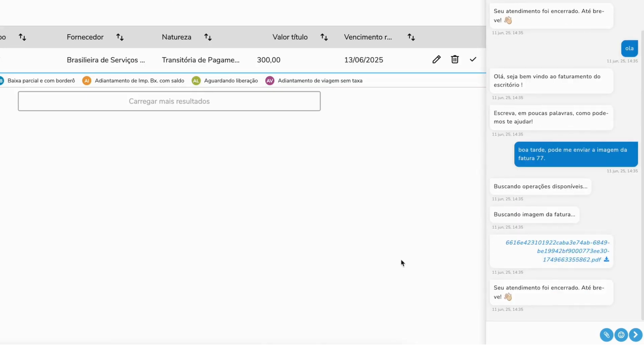The width and height of the screenshot is (644, 346).
Task: Open the PDF file link in chat
Action: click(x=557, y=251)
